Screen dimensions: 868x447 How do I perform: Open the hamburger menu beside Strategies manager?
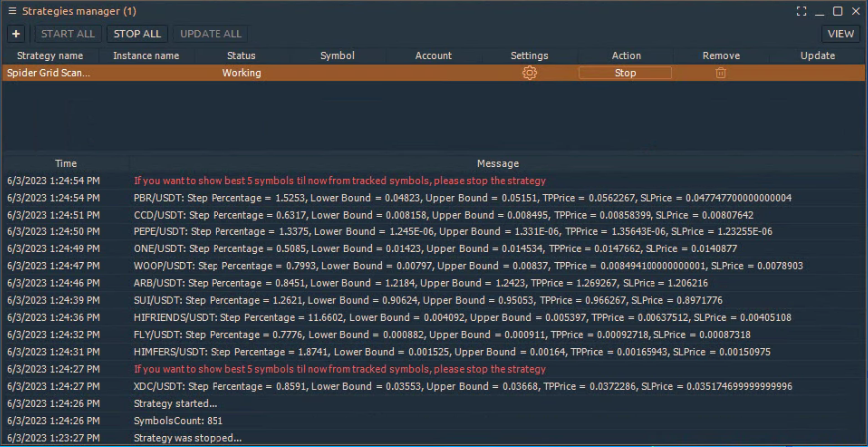coord(11,11)
